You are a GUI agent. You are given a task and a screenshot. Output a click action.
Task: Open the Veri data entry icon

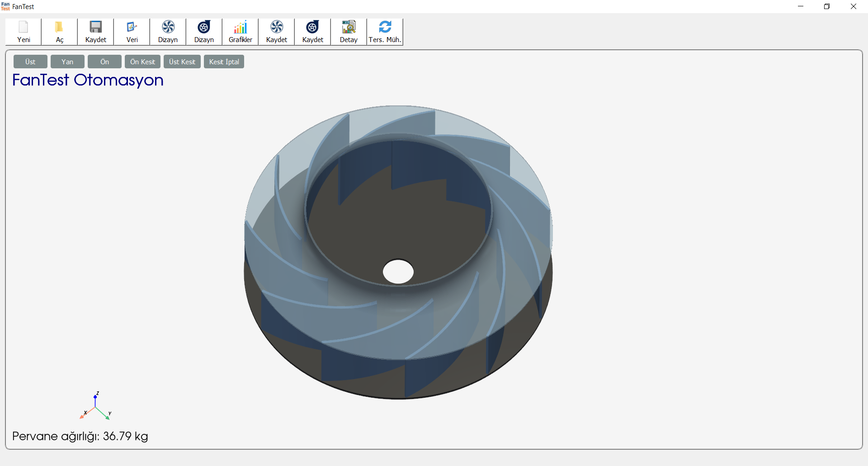132,32
